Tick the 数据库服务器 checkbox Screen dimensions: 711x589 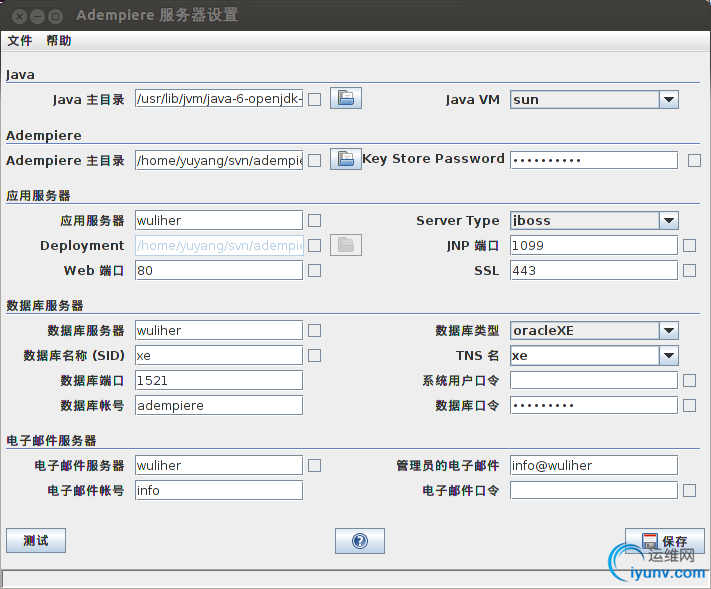coord(314,331)
